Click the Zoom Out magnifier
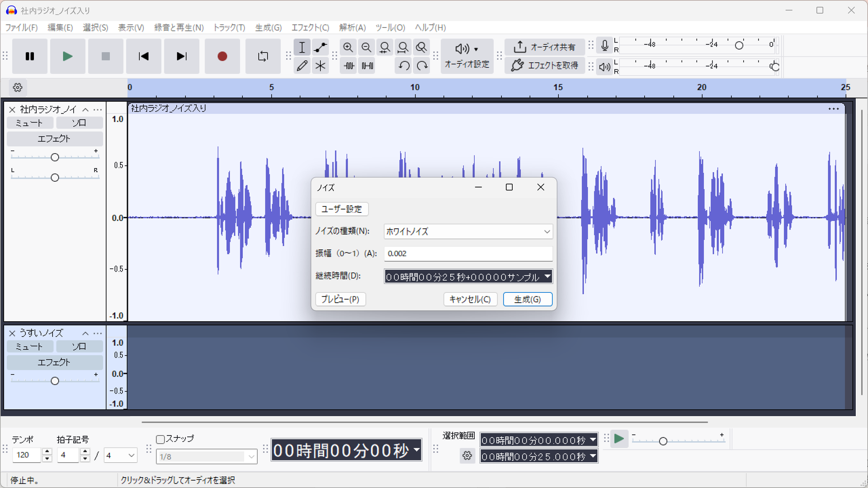The image size is (868, 488). point(367,47)
